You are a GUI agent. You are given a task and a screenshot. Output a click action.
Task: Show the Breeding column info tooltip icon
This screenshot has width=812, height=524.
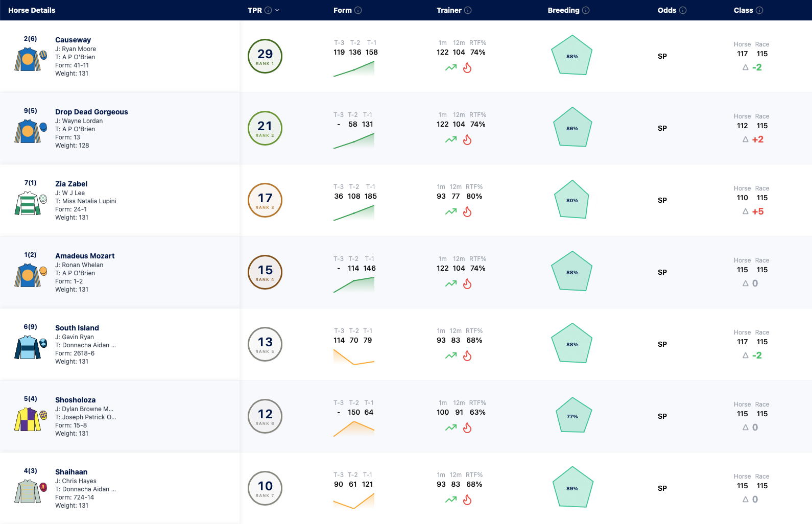[586, 10]
